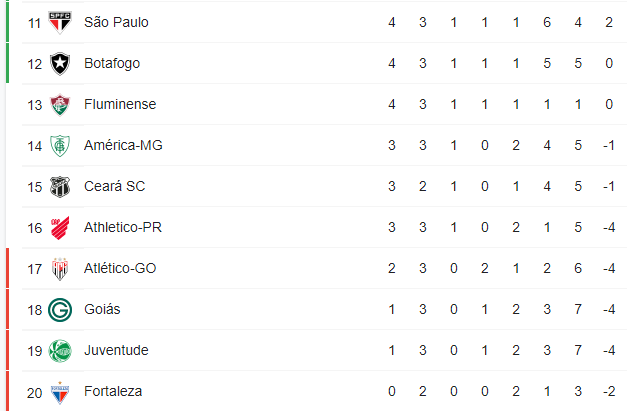
Task: Click the Juventude green round crest
Action: point(60,351)
